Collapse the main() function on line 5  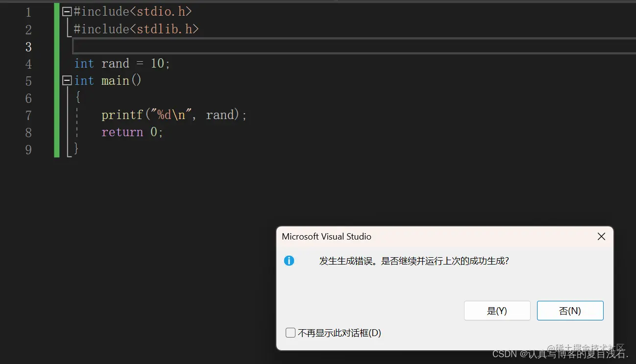67,80
